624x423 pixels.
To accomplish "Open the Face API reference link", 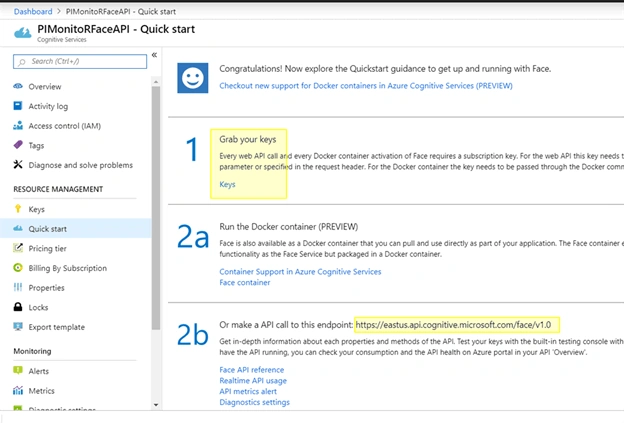I will click(x=252, y=370).
